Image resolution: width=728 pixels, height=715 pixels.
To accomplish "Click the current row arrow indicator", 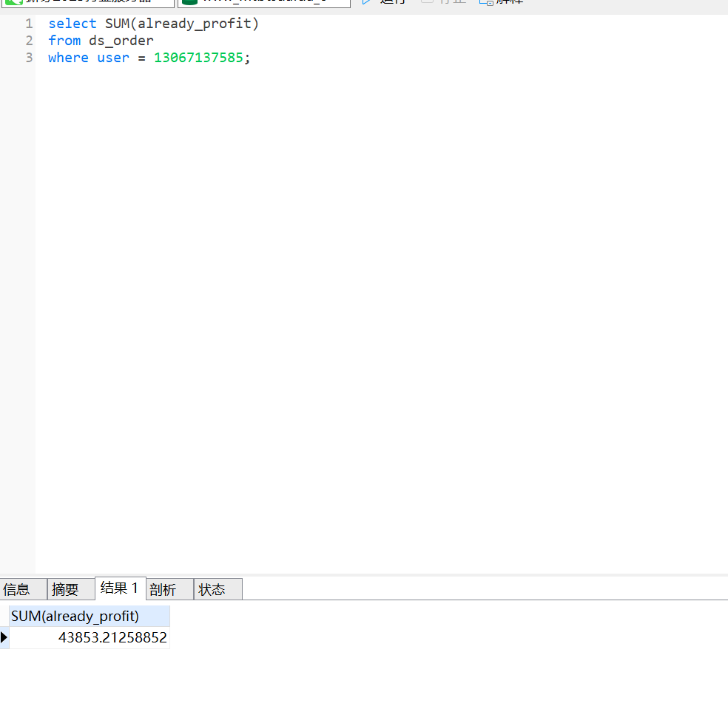I will coord(4,637).
